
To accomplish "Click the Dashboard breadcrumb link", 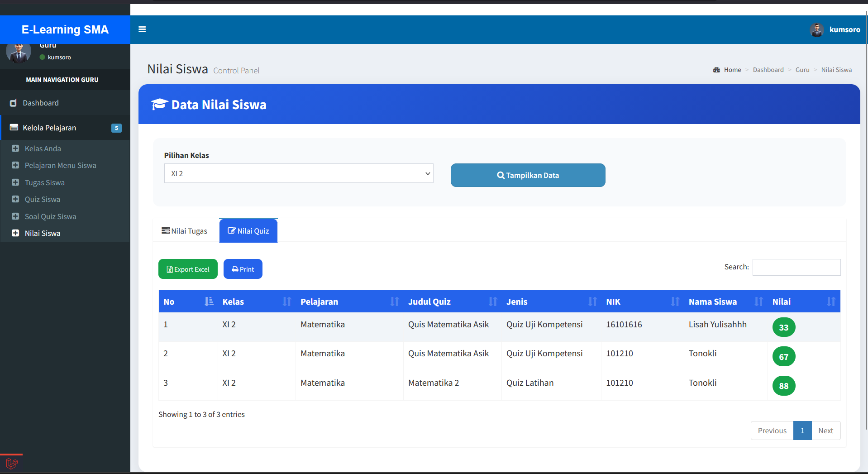I will coord(768,70).
